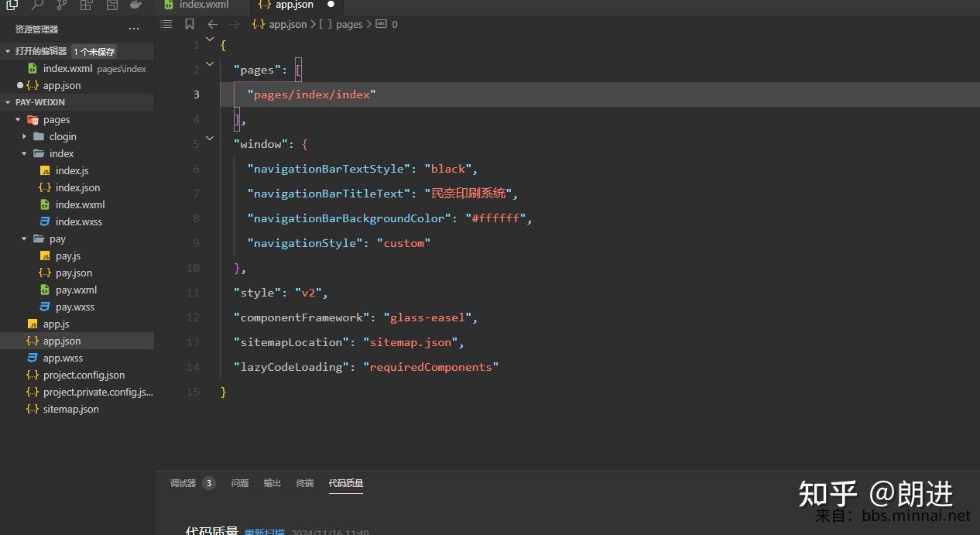The height and width of the screenshot is (535, 980).
Task: Navigate forward with the right arrow
Action: pos(235,24)
